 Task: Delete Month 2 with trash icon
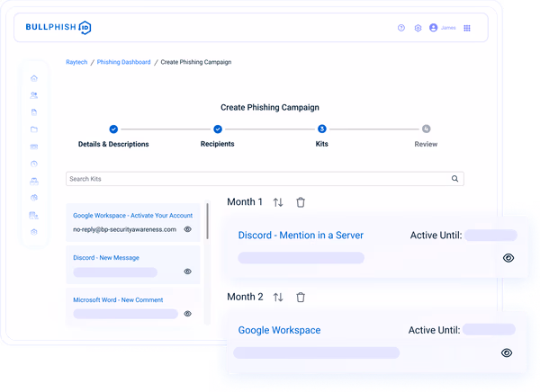tap(301, 297)
